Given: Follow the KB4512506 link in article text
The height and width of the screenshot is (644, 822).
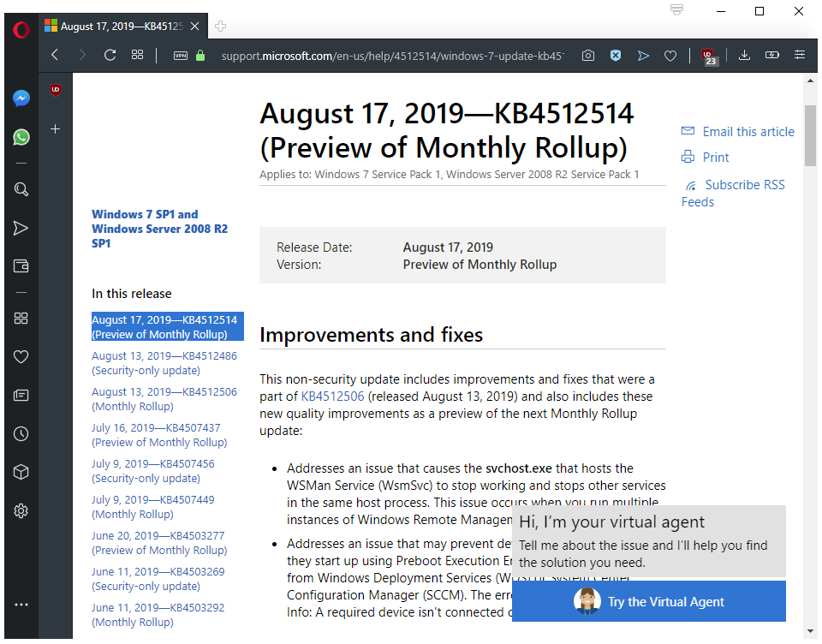Looking at the screenshot, I should point(332,397).
